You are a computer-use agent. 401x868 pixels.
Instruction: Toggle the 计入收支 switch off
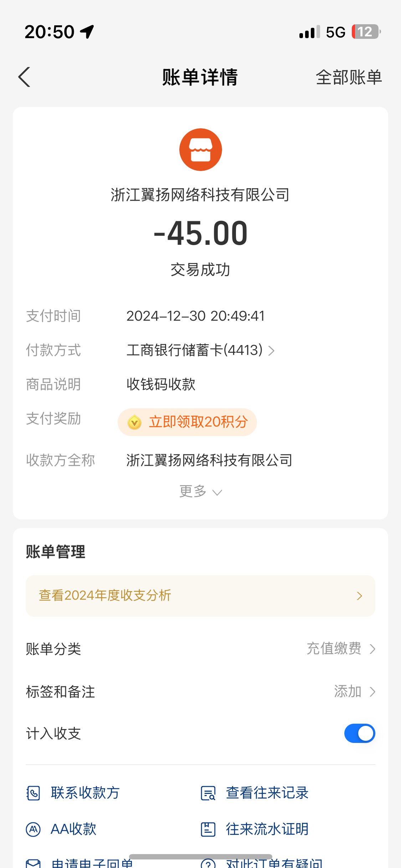click(x=359, y=733)
